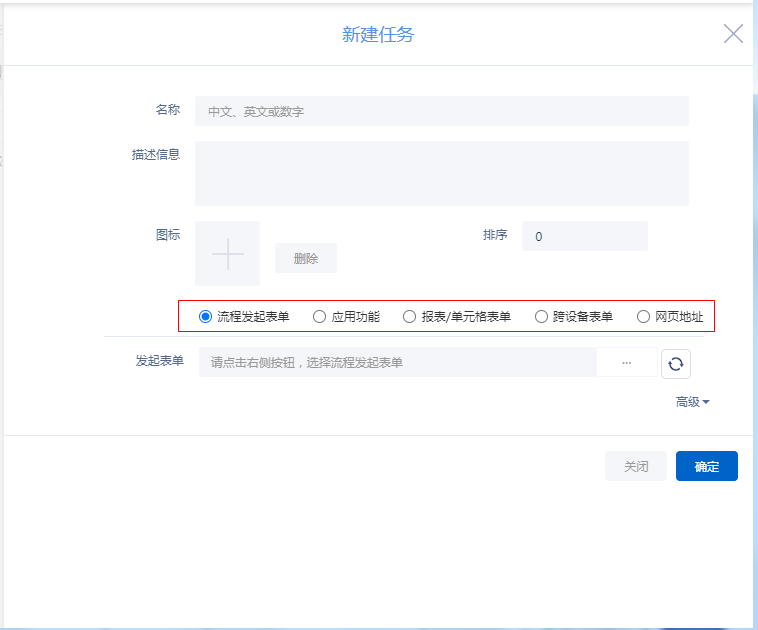Screen dimensions: 758x630
Task: Click the 删除 button to remove the icon
Action: (x=306, y=258)
